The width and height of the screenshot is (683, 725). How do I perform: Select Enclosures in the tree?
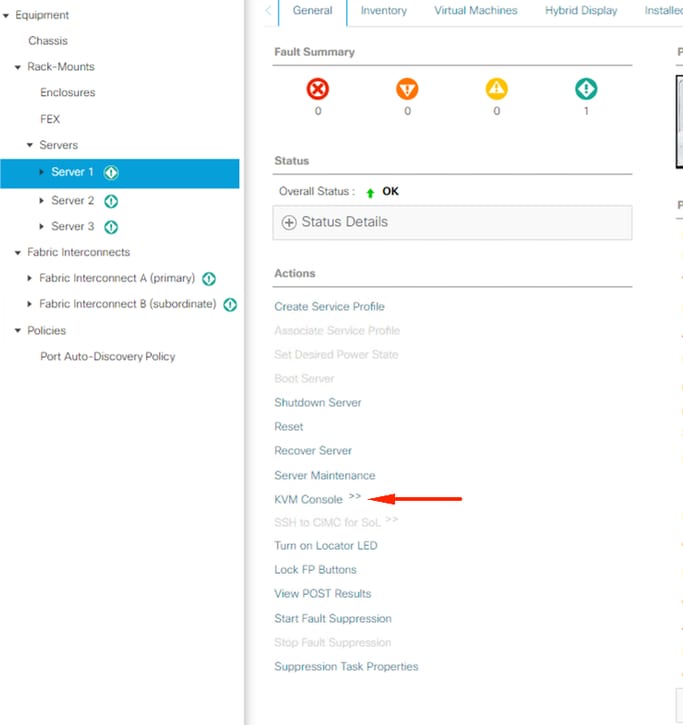tap(68, 92)
